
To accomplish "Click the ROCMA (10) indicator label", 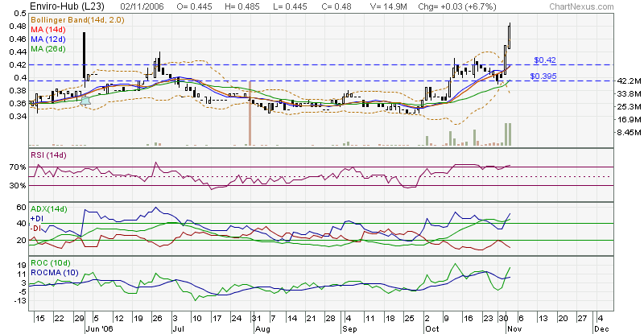I will click(x=54, y=272).
